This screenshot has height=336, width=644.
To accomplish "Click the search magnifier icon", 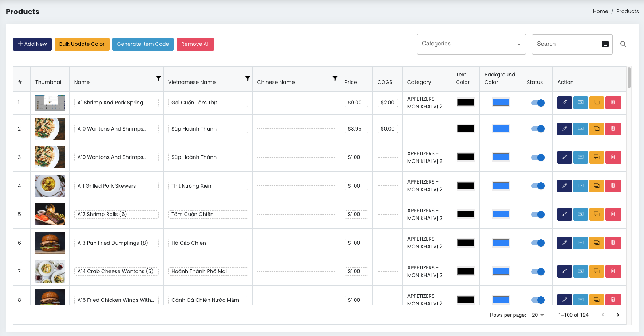I will (623, 44).
